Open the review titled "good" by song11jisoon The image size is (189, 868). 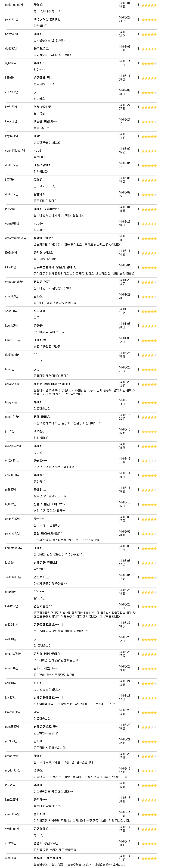pos(37,151)
